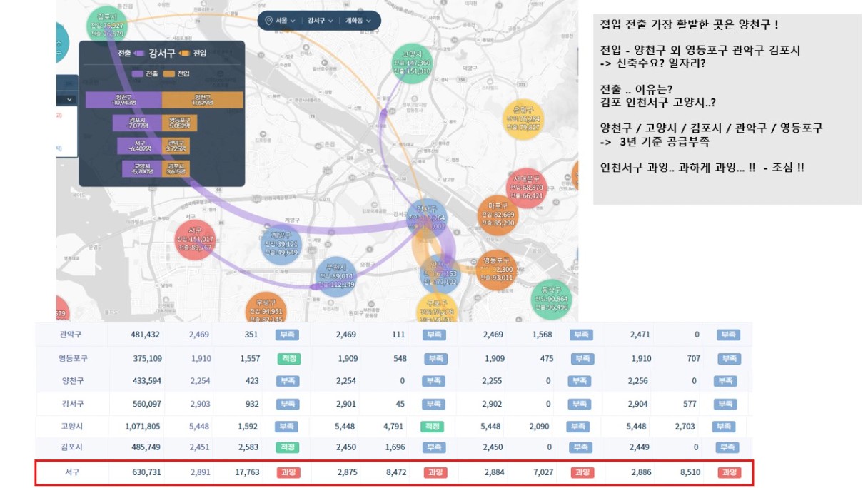Viewport: 868px width, 488px height.
Task: Click the 과잉 badge next to 8,472
Action: [x=435, y=472]
